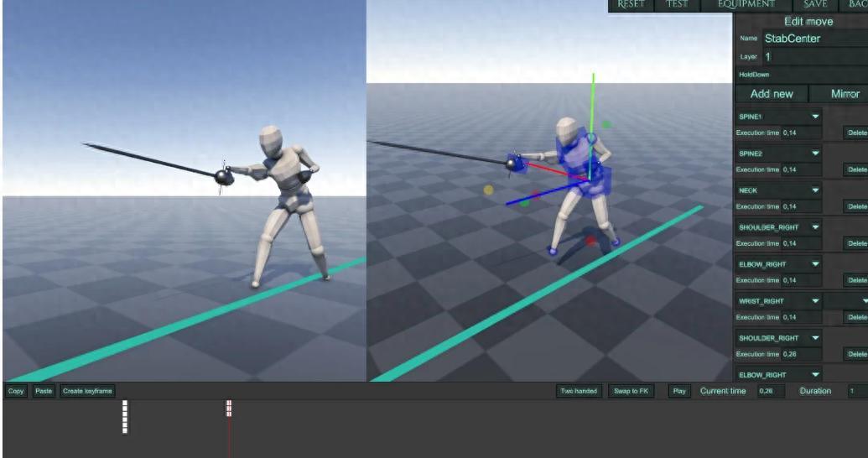The width and height of the screenshot is (868, 458).
Task: Click the Mirror button
Action: tap(844, 94)
